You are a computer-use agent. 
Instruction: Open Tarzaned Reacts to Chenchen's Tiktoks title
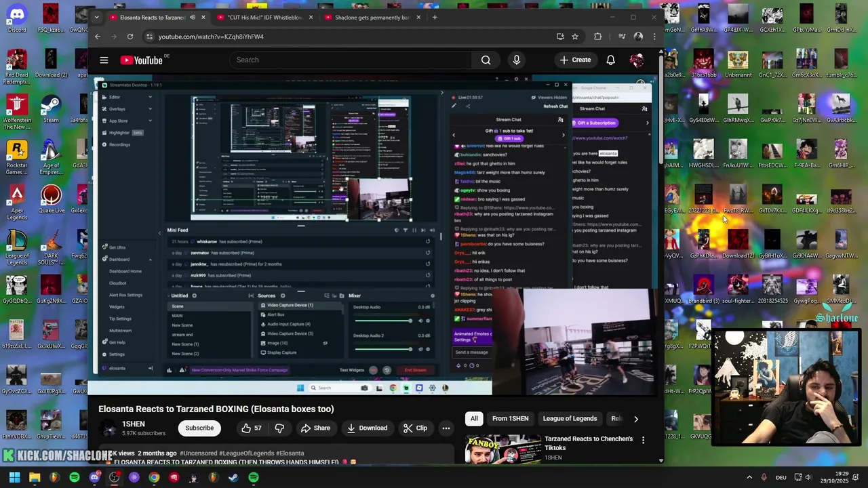point(589,443)
